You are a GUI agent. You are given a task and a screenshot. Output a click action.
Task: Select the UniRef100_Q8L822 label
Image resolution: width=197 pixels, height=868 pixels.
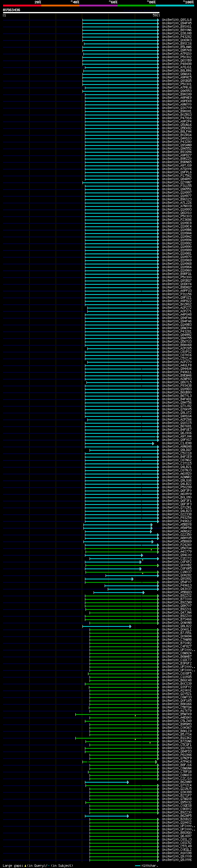pyautogui.click(x=177, y=626)
